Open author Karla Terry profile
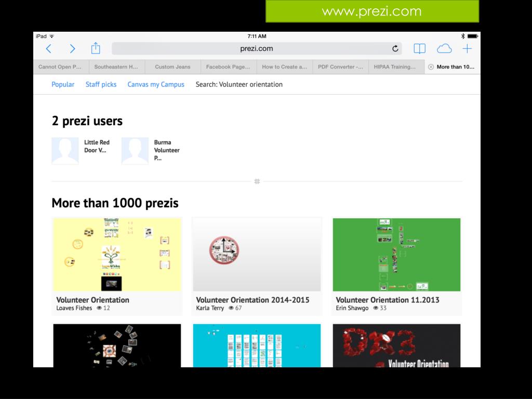The width and height of the screenshot is (532, 399). point(210,308)
